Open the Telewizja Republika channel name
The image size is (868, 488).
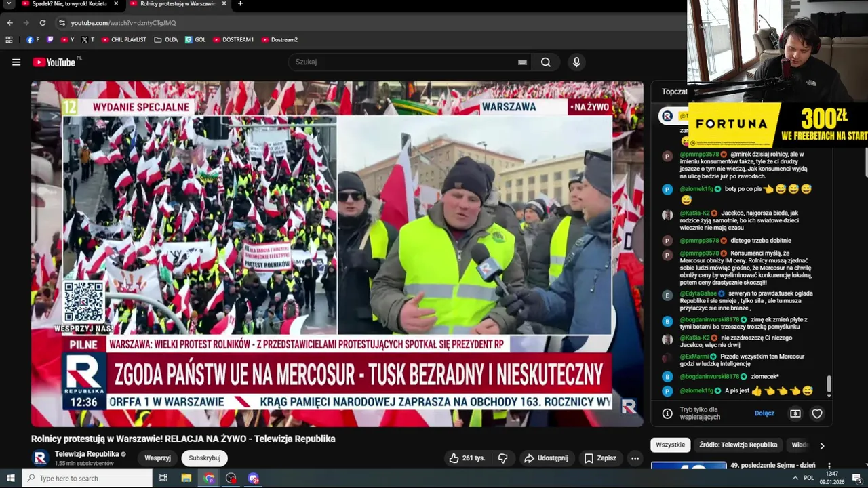87,454
